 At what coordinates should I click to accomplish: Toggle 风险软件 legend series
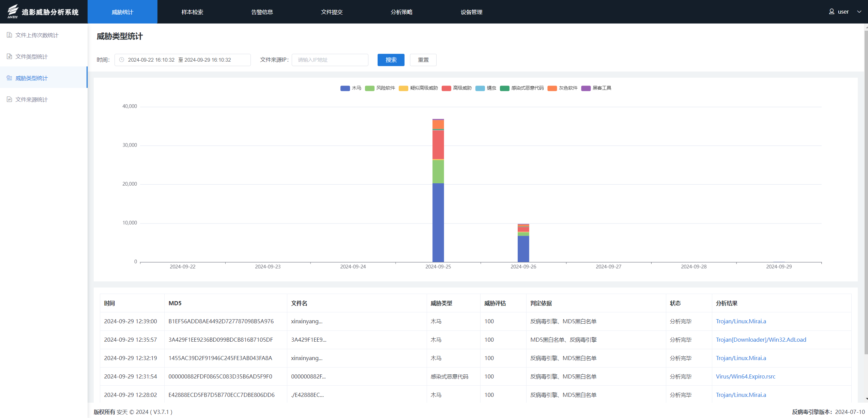coord(380,88)
